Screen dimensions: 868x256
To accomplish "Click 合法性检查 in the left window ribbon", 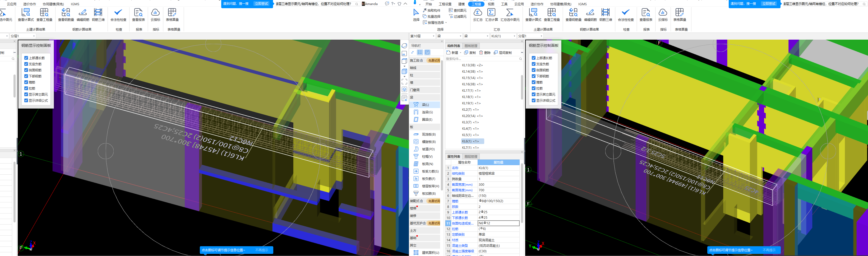I will 118,15.
